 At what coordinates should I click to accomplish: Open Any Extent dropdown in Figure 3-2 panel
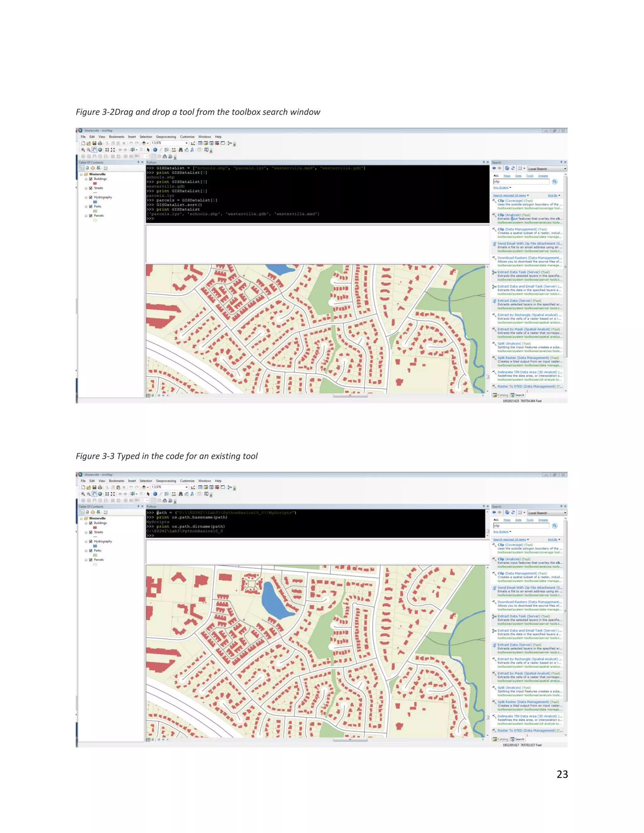pos(502,188)
